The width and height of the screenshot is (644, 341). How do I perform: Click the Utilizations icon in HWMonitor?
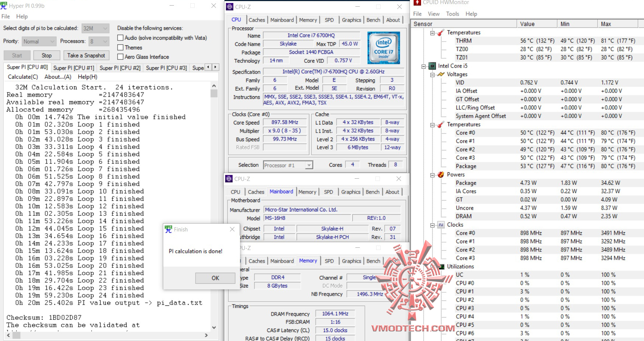441,266
